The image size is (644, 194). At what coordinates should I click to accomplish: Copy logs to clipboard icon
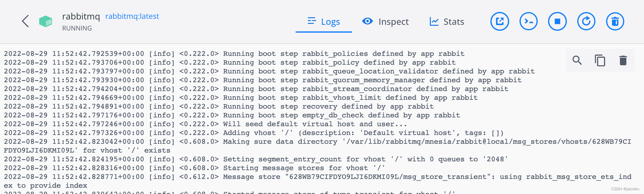[x=600, y=60]
